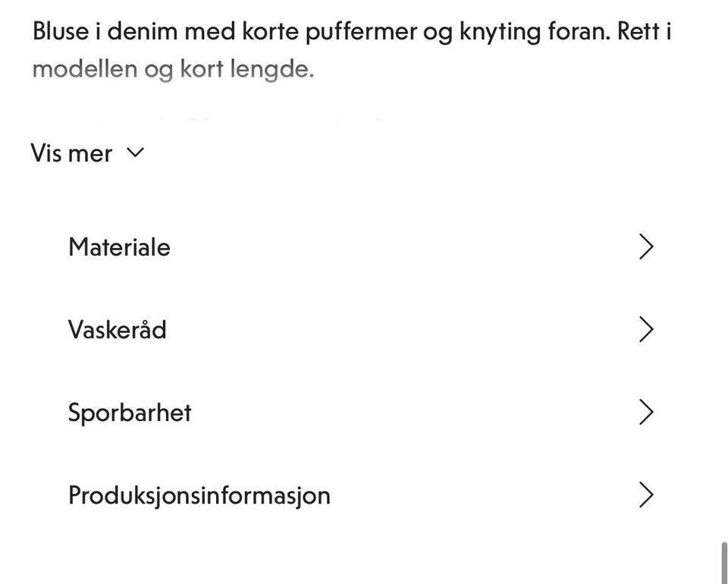Image resolution: width=728 pixels, height=584 pixels.
Task: Click the chevron next to Vis mer
Action: (135, 152)
